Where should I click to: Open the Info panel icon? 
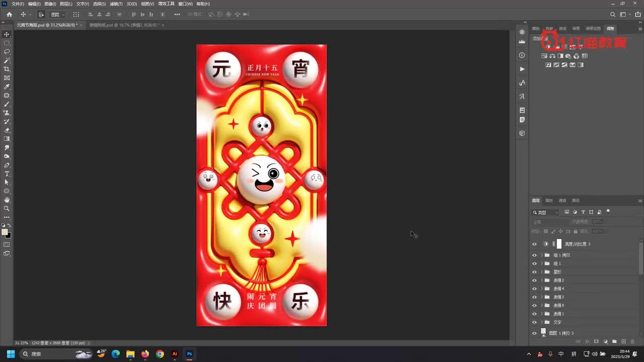522,55
